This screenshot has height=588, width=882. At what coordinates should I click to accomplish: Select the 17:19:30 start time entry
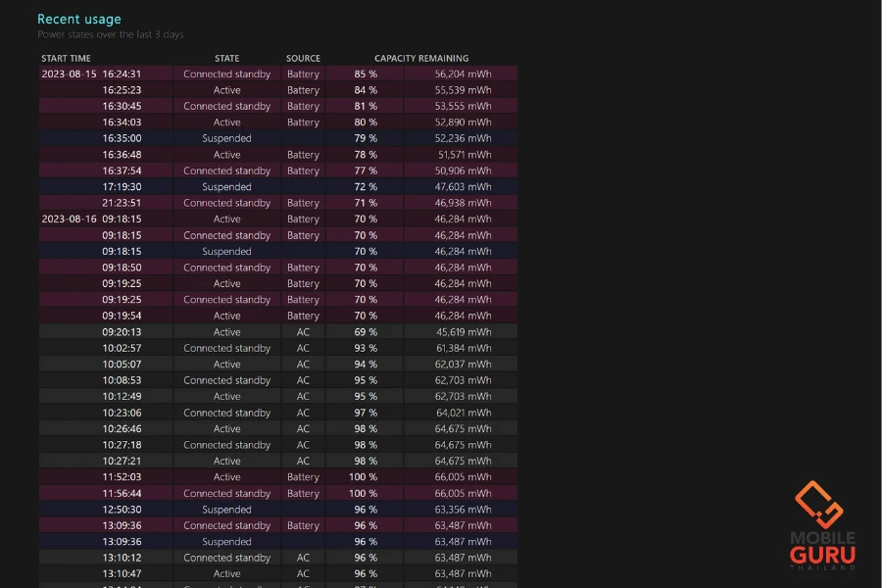[x=122, y=187]
